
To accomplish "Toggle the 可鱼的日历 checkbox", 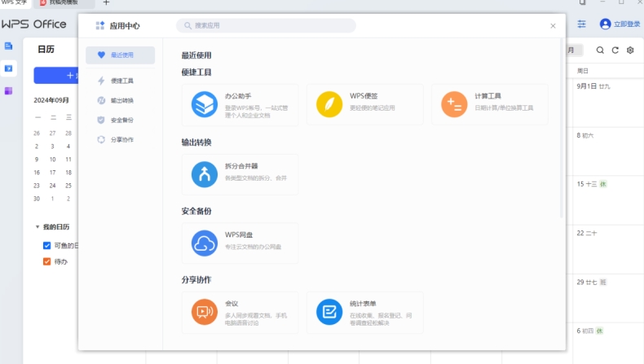I will (x=46, y=245).
